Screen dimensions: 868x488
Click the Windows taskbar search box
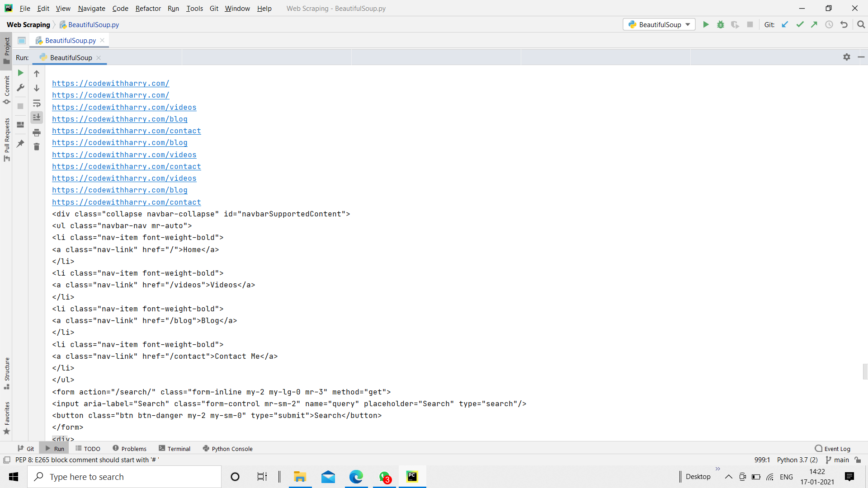pos(124,477)
